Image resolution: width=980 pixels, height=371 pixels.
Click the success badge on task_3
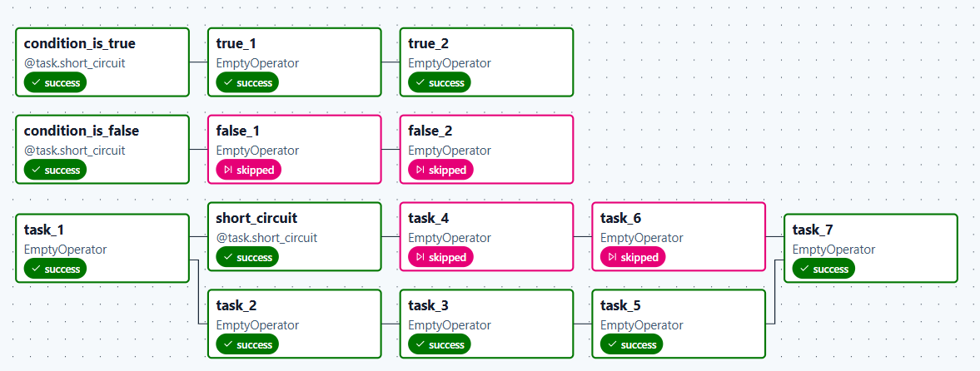440,344
